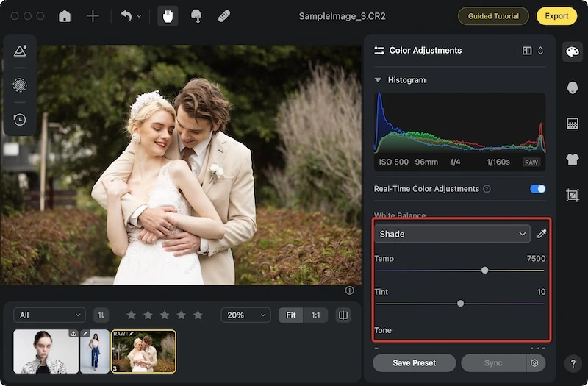Click Save Preset button

[414, 362]
